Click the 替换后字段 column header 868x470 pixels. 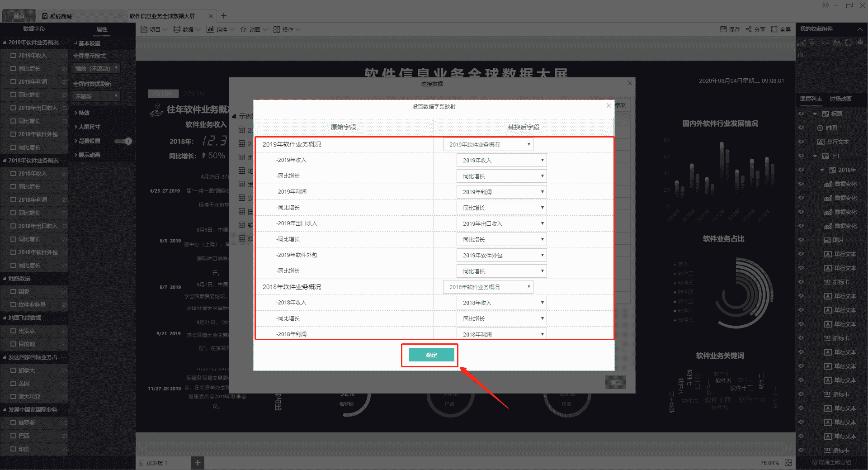tap(524, 127)
